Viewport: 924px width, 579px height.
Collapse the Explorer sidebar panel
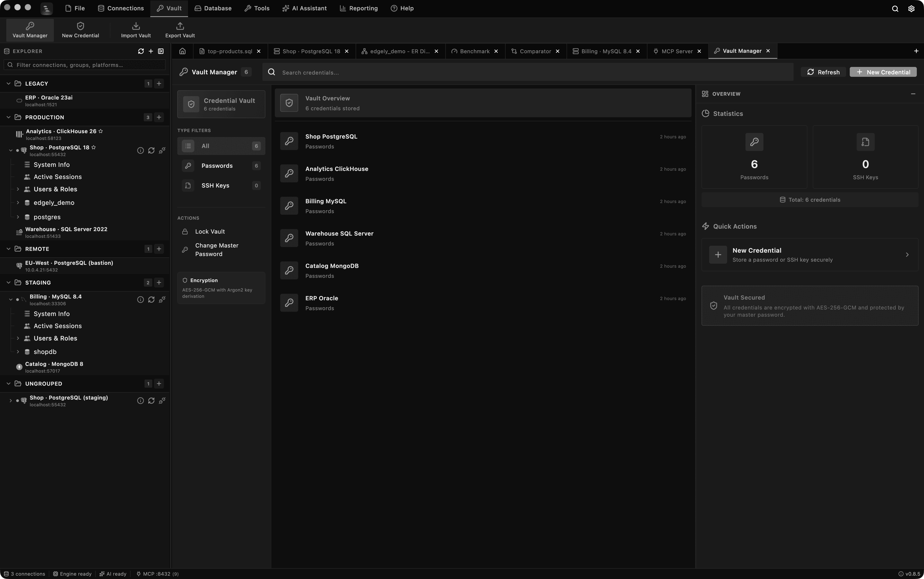point(161,51)
